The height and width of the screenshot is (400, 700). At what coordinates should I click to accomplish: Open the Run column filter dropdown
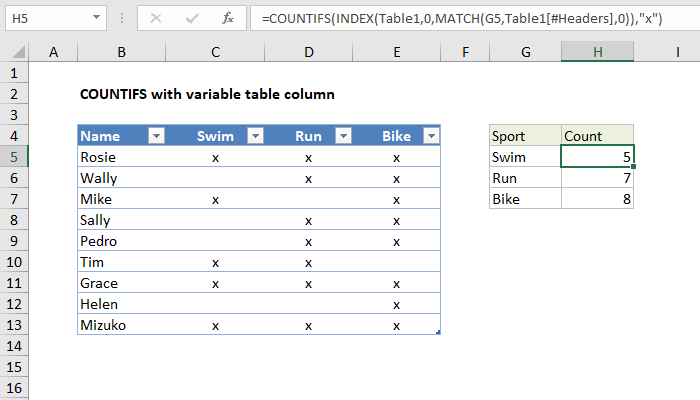343,136
